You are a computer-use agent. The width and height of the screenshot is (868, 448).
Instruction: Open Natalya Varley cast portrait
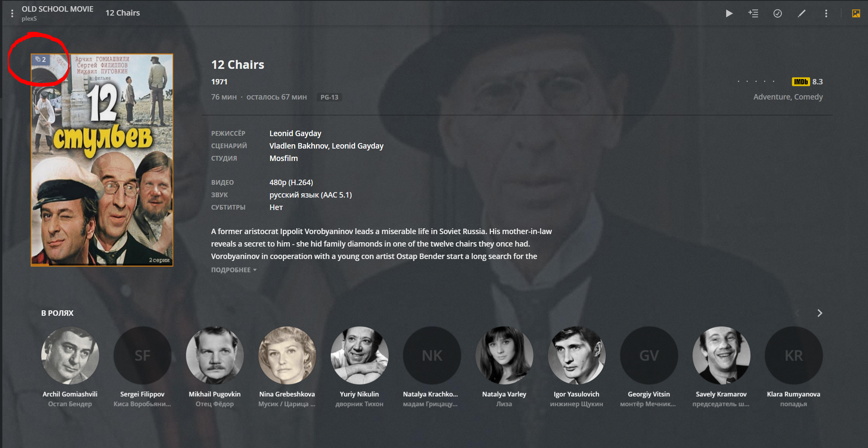pos(504,355)
